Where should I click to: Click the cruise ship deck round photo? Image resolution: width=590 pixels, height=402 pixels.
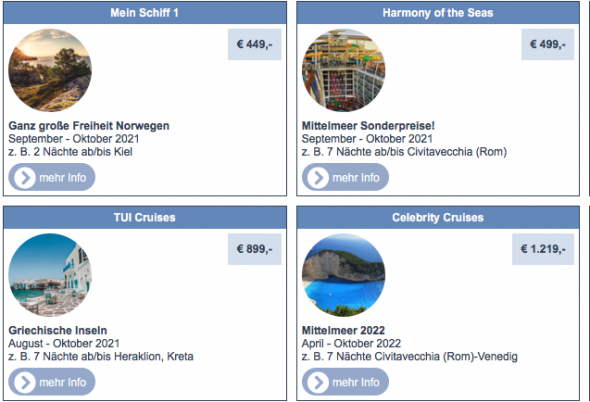point(344,70)
